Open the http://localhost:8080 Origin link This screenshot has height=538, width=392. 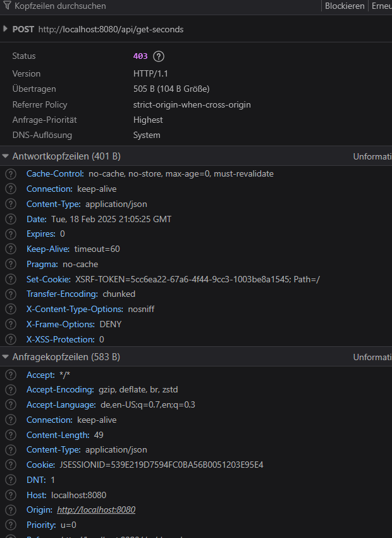click(96, 510)
